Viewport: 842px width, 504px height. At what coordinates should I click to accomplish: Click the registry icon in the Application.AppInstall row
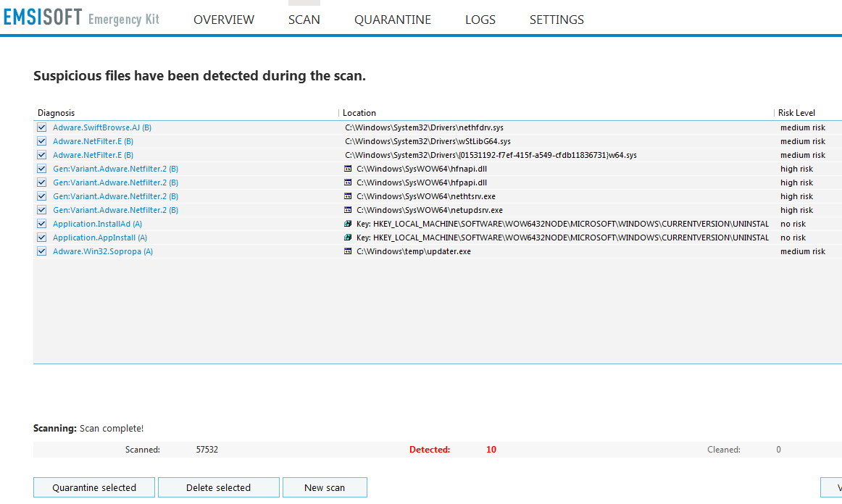click(348, 238)
